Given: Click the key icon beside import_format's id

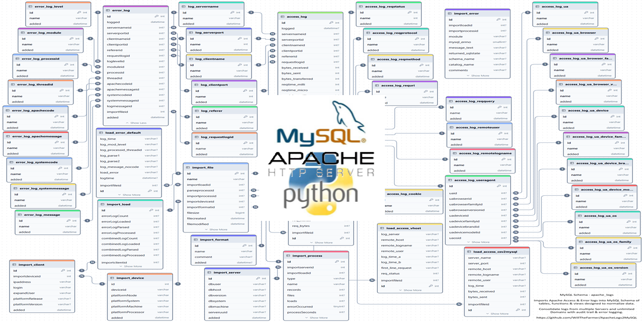Looking at the screenshot, I should pos(245,246).
